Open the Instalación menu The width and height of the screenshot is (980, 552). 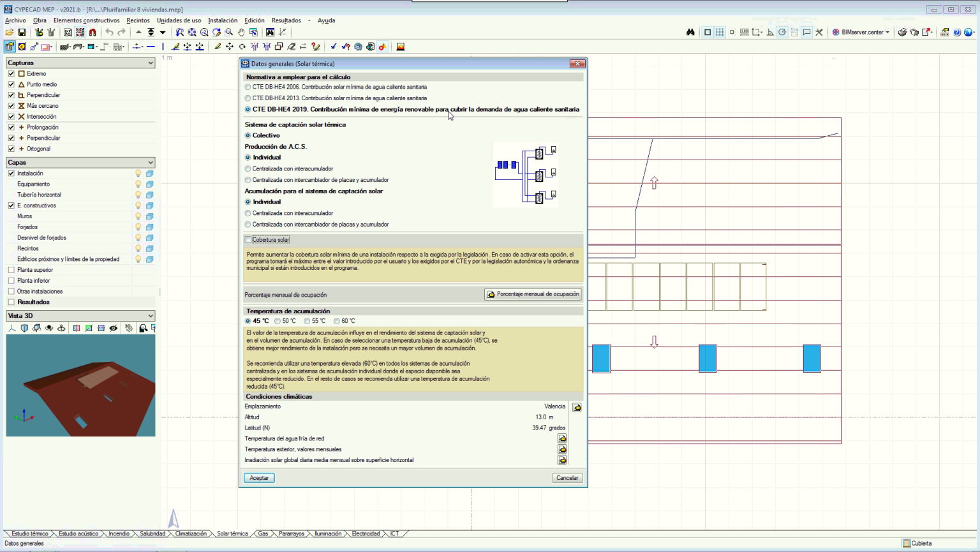pyautogui.click(x=222, y=20)
